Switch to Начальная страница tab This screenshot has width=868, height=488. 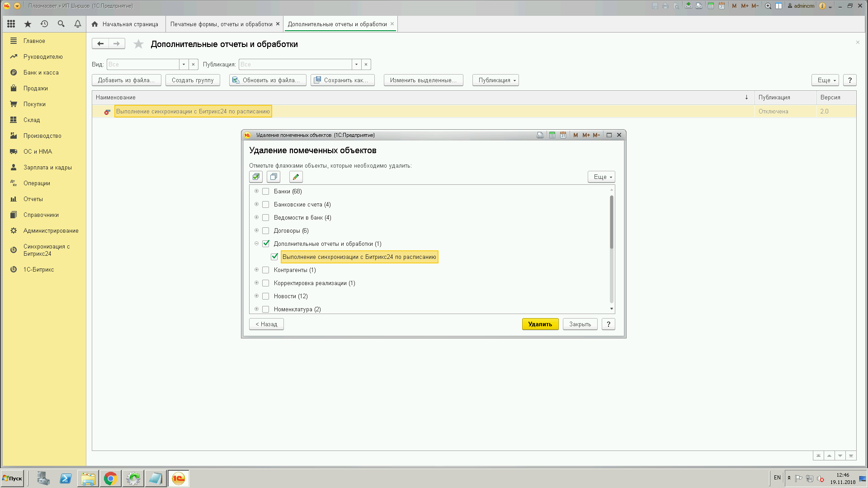[126, 24]
